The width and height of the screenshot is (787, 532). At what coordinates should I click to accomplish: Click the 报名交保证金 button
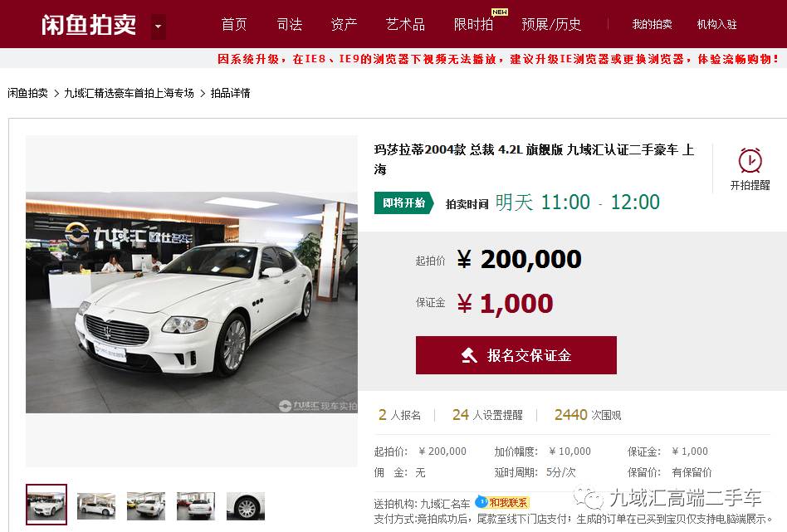[x=516, y=355]
